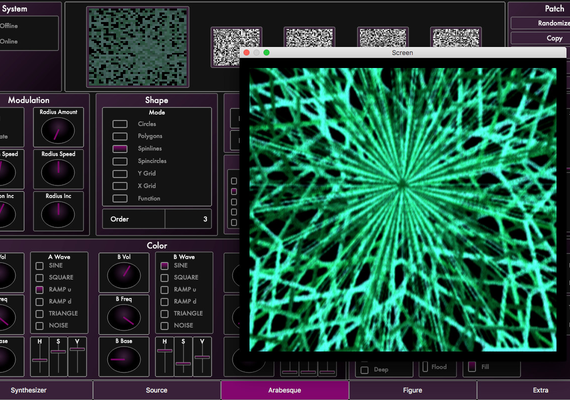The width and height of the screenshot is (570, 400).
Task: Click the Radius Inc knob
Action: [x=58, y=214]
